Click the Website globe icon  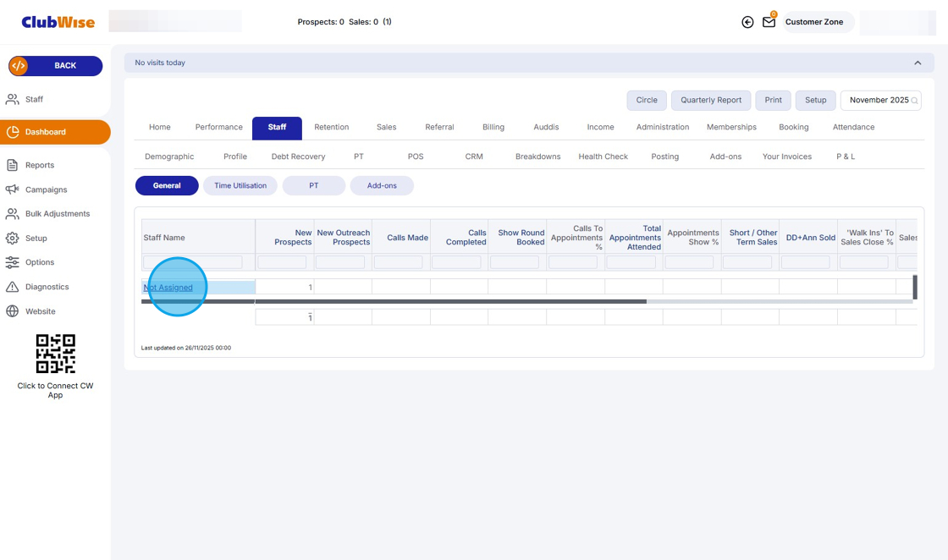pos(13,311)
